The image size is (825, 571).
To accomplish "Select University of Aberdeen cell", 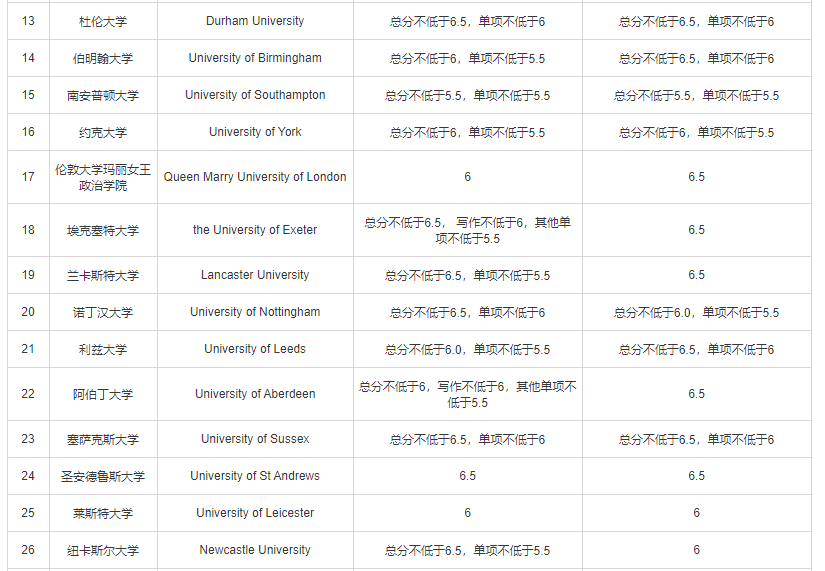I will click(x=255, y=394).
